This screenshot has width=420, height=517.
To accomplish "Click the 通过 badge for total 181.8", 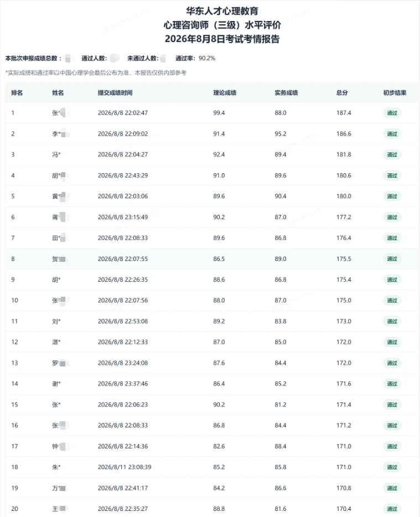I will pyautogui.click(x=392, y=154).
